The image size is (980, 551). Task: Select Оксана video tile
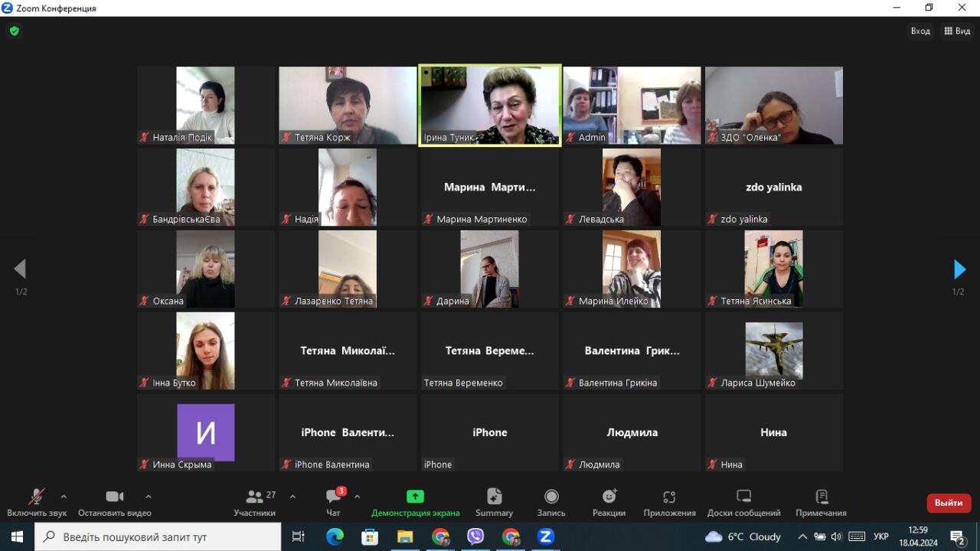(206, 269)
